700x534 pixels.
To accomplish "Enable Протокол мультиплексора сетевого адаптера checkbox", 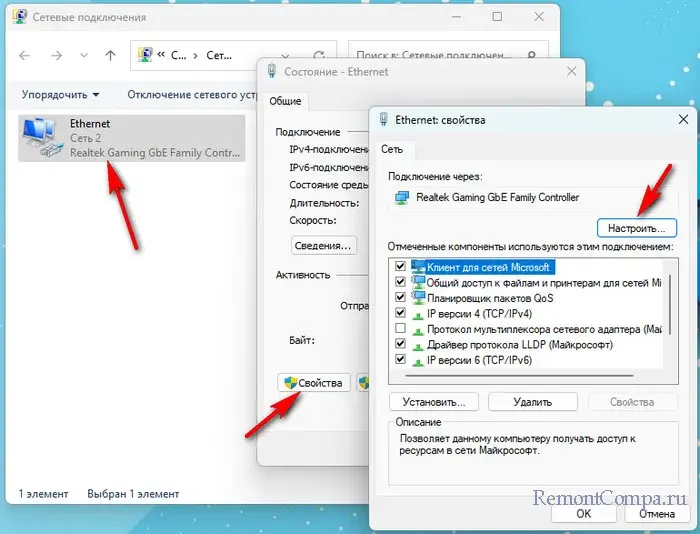I will point(400,329).
